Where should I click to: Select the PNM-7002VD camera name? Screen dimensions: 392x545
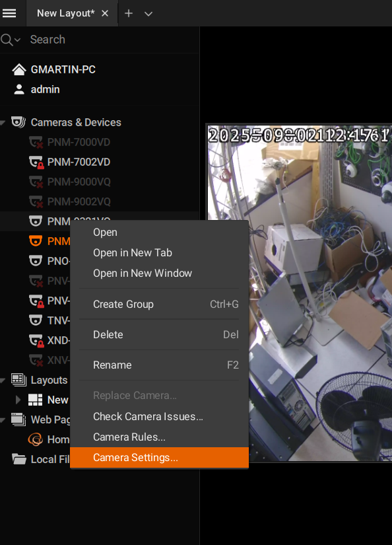pos(79,162)
